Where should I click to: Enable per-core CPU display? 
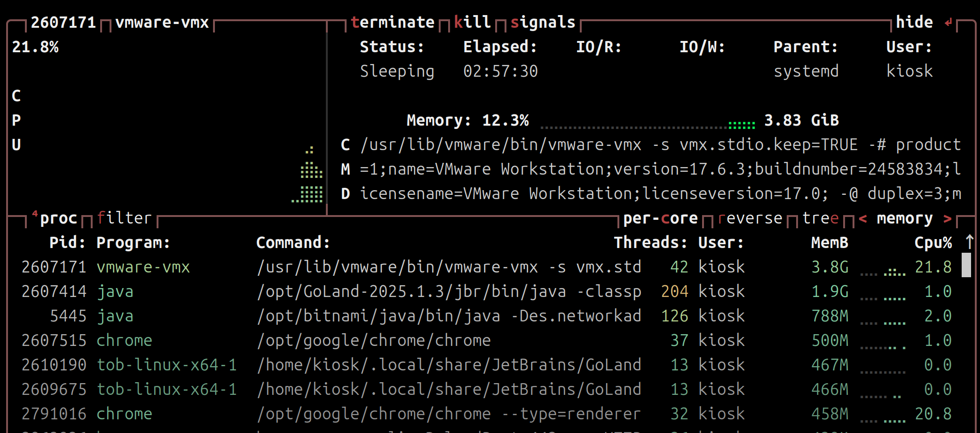660,217
